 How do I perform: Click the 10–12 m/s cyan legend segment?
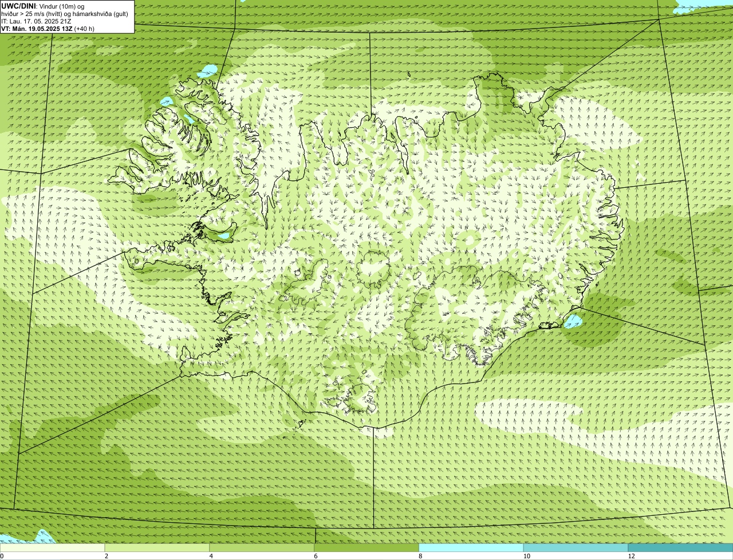(576, 547)
